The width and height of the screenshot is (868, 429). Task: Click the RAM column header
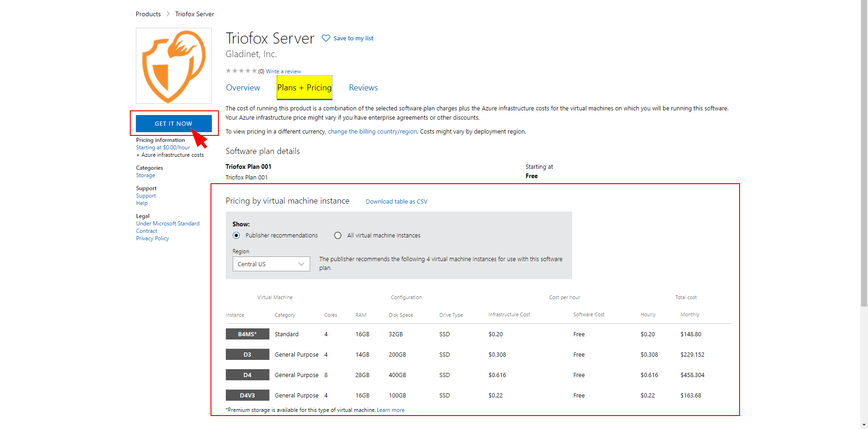click(361, 315)
